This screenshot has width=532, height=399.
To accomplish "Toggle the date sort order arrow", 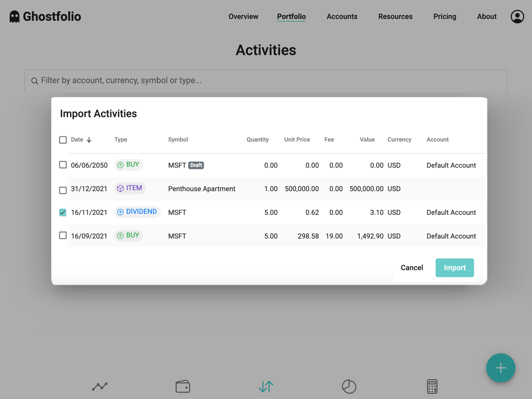I will (89, 140).
